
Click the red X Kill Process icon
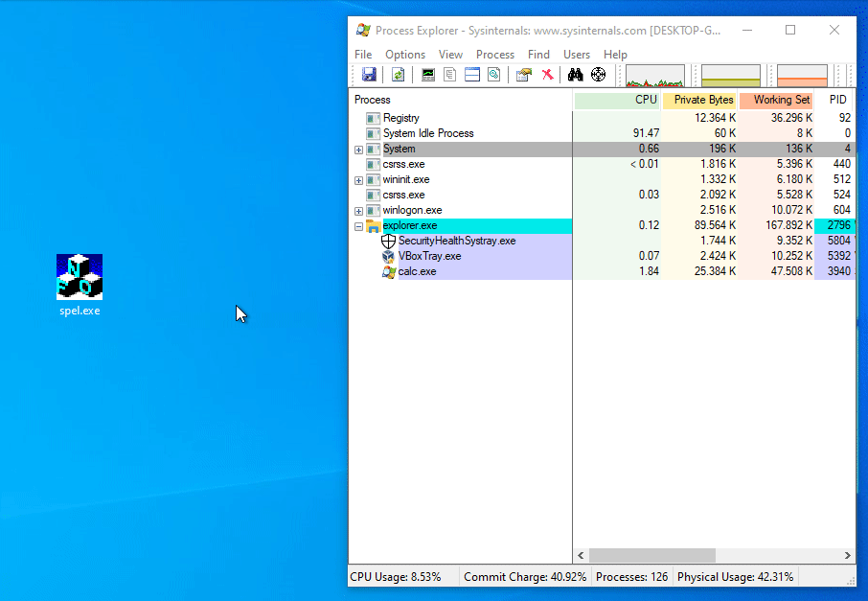click(x=547, y=74)
